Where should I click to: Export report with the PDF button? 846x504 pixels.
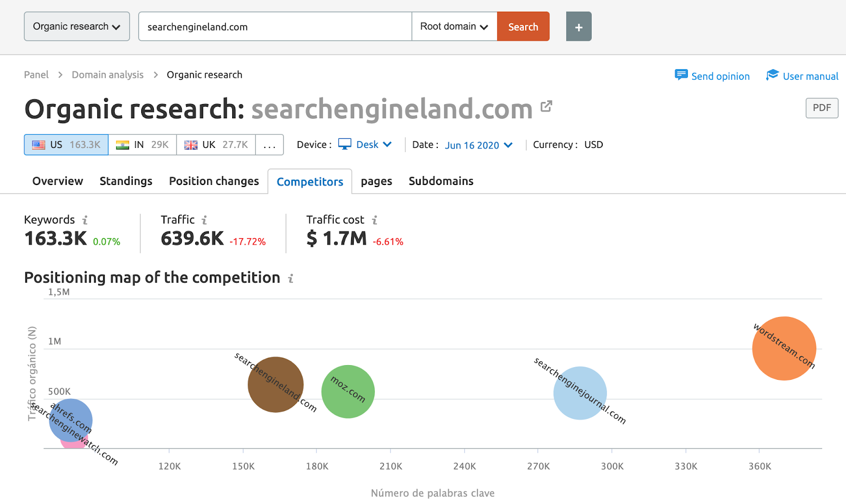822,108
